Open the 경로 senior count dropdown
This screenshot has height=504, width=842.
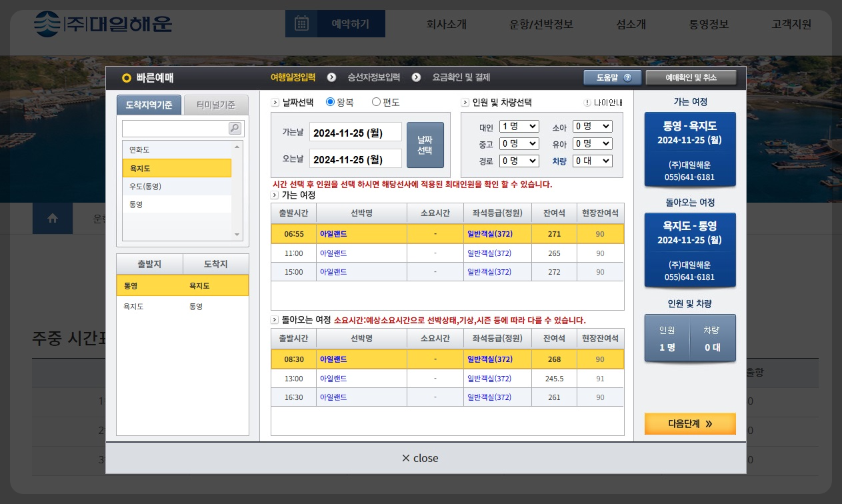519,160
